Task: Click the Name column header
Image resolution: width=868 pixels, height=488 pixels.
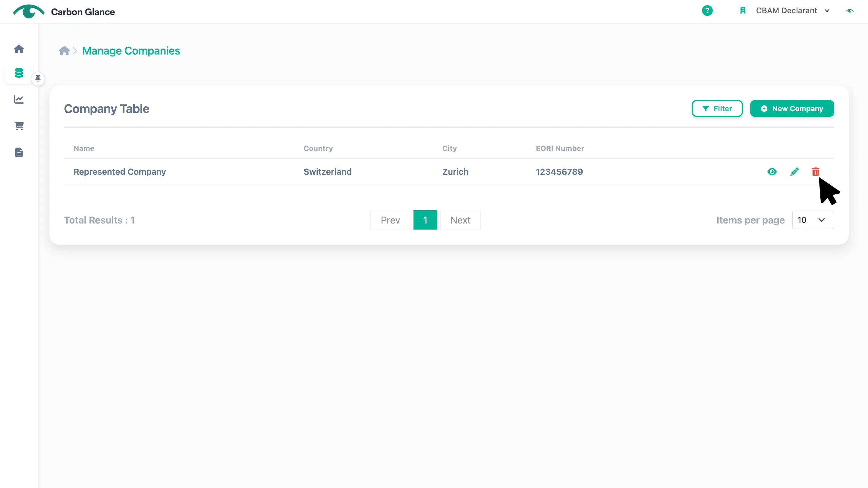Action: point(84,149)
